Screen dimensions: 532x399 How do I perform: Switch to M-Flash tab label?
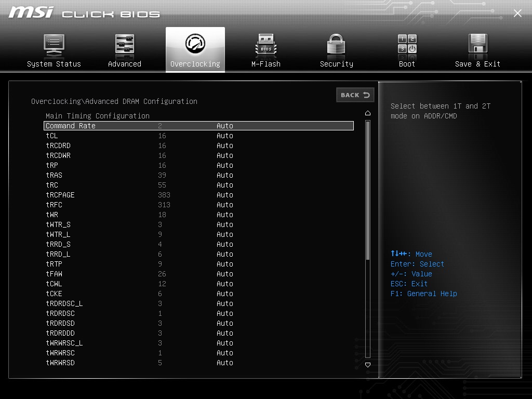pos(266,64)
